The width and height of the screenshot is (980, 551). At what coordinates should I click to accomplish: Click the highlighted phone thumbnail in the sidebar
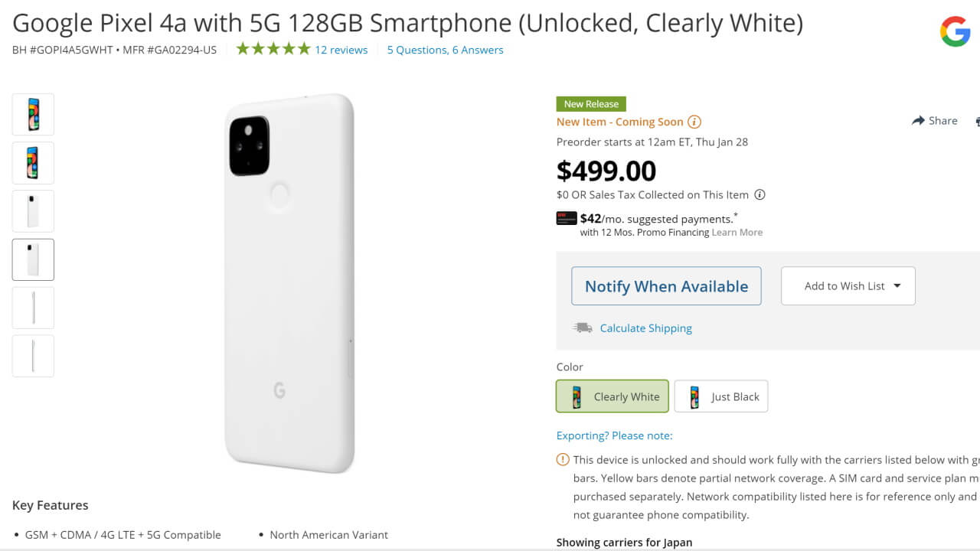pos(33,259)
